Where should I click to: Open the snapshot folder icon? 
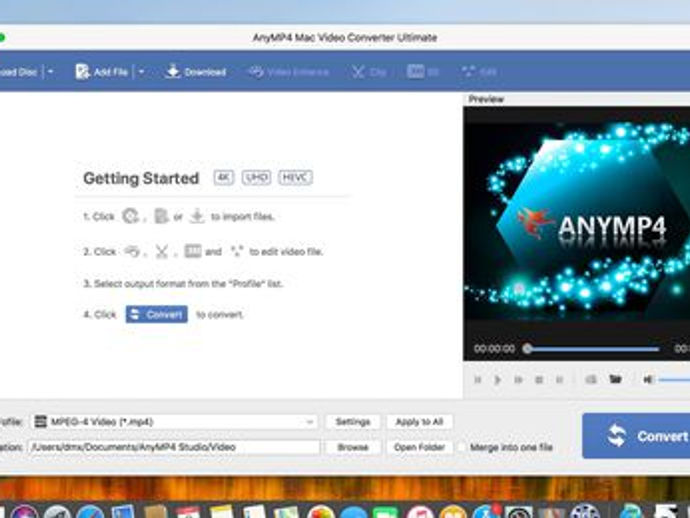click(615, 379)
